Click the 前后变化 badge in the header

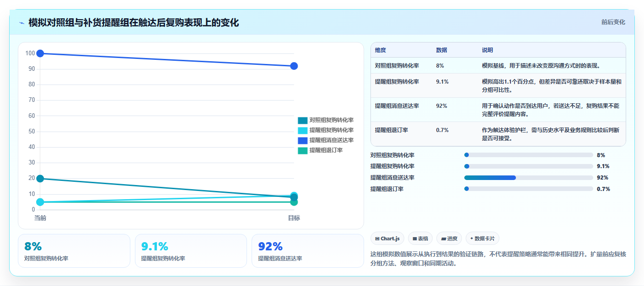pos(613,22)
